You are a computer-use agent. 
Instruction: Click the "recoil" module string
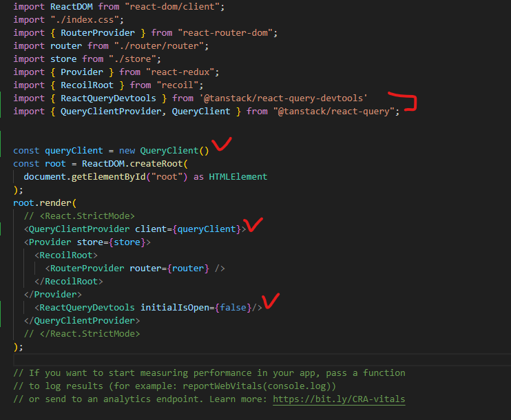(x=177, y=85)
